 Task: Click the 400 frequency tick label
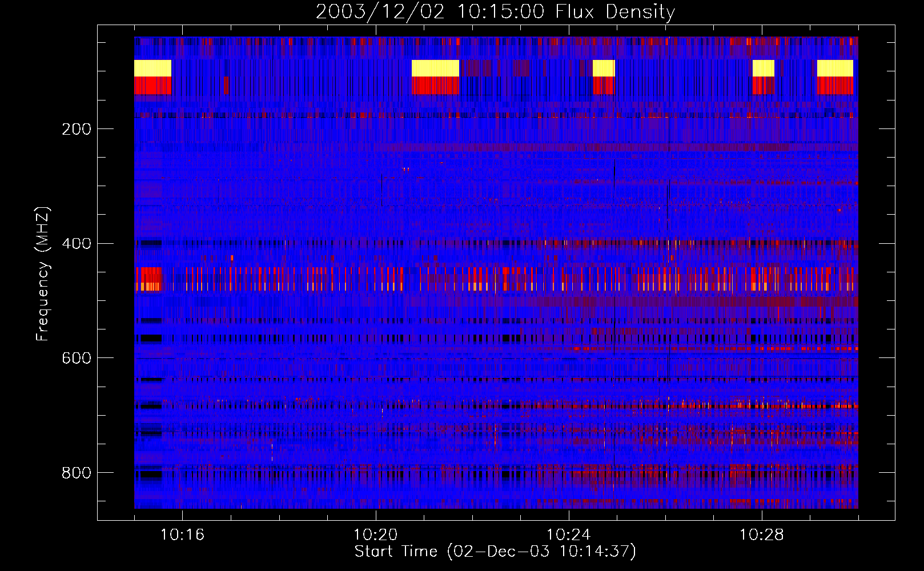[77, 244]
